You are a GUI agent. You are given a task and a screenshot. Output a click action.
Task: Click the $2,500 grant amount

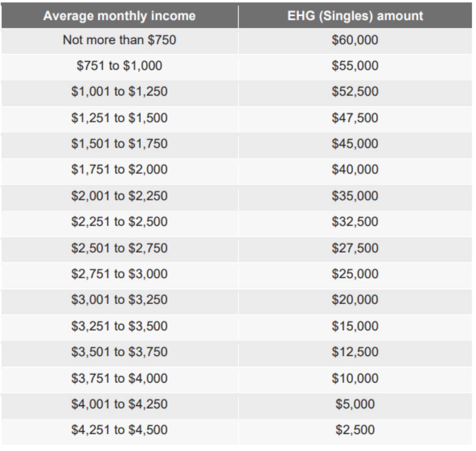[355, 430]
